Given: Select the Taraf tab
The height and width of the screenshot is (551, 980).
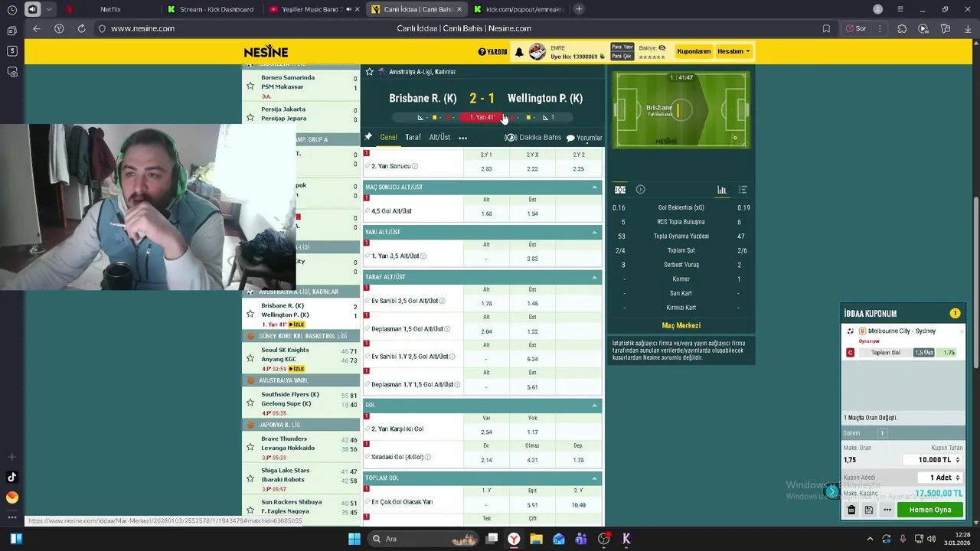Looking at the screenshot, I should point(413,138).
